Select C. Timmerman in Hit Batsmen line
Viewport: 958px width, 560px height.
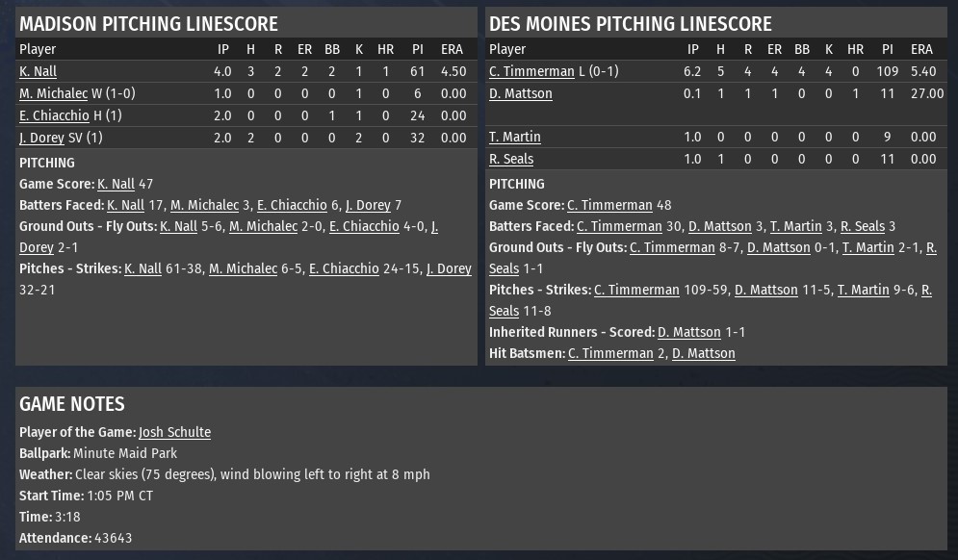tap(610, 353)
